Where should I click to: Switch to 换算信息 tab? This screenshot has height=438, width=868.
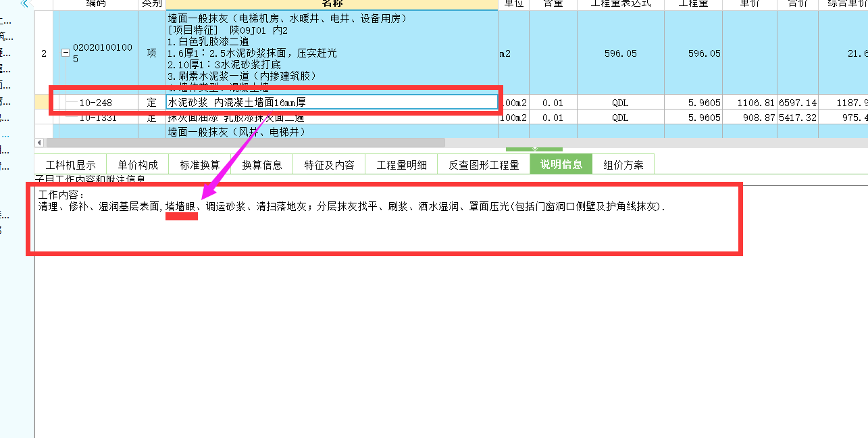pos(262,164)
